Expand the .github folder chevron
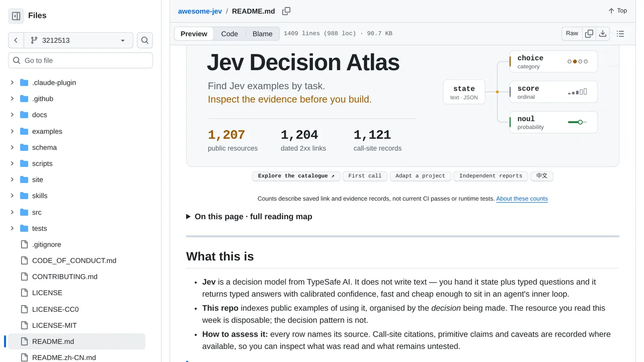644x362 pixels. 12,99
